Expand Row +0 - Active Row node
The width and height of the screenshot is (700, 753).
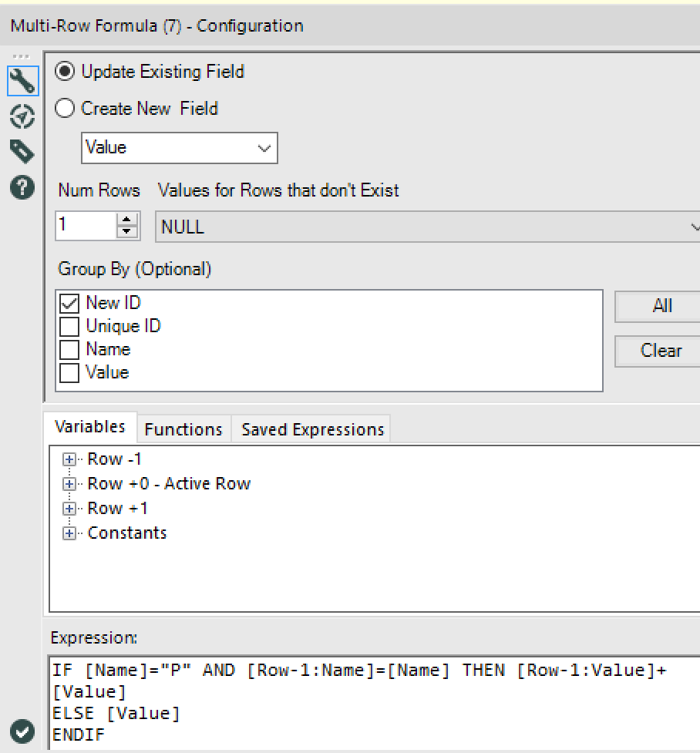click(69, 483)
